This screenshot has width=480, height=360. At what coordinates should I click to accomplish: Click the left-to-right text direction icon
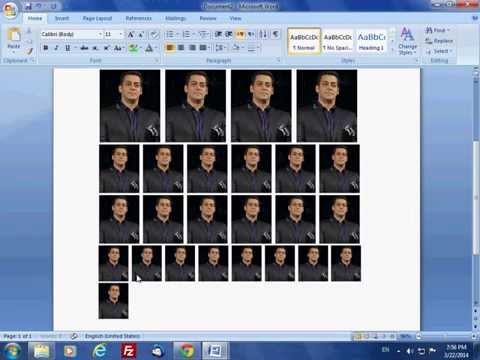tap(240, 34)
